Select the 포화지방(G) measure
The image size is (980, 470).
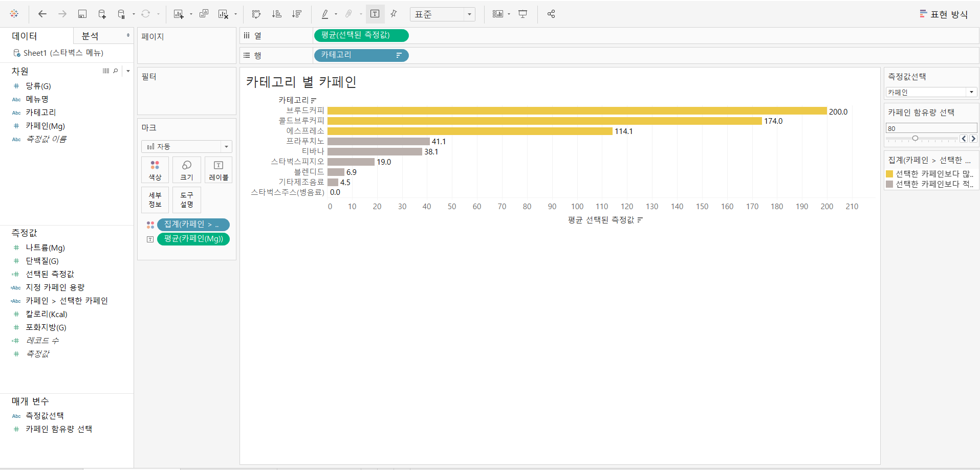tap(46, 327)
